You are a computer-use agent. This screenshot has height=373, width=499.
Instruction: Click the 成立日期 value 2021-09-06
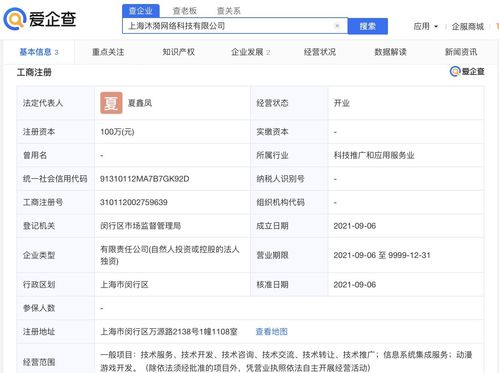pyautogui.click(x=355, y=226)
